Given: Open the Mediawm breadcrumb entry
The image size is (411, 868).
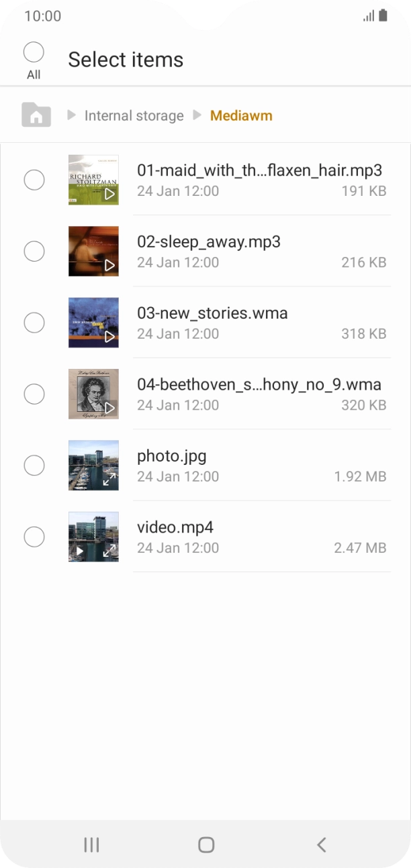Looking at the screenshot, I should coord(241,115).
